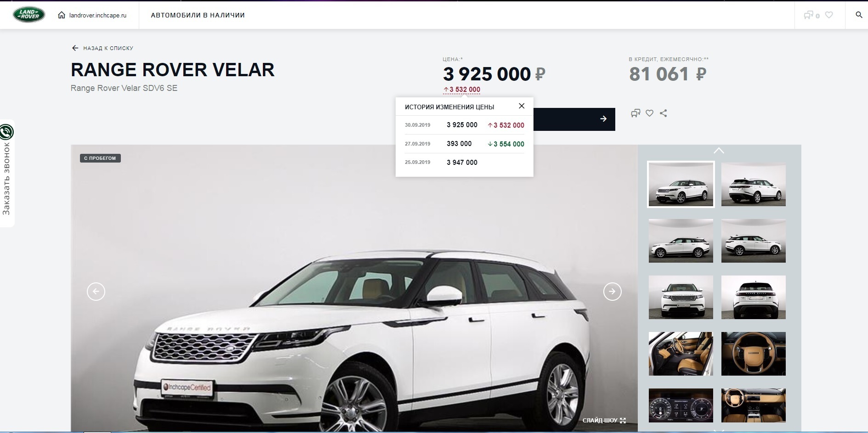The height and width of the screenshot is (433, 868).
Task: Select the rear view car thumbnail
Action: (x=754, y=298)
